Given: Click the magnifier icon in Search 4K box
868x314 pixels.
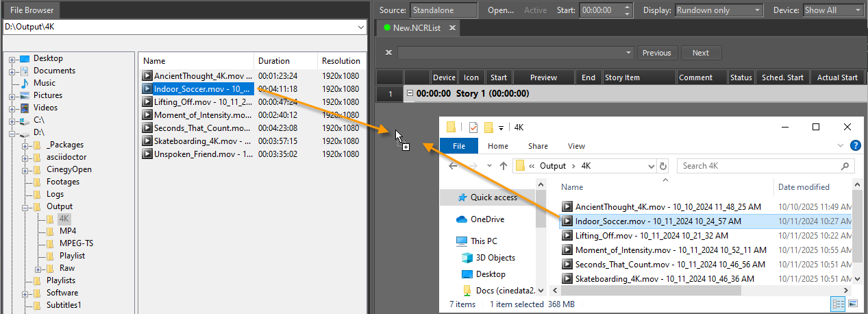Looking at the screenshot, I should 845,166.
